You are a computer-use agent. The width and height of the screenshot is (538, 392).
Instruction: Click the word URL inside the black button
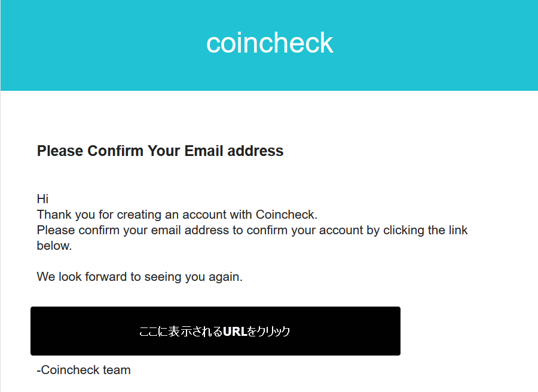[235, 331]
